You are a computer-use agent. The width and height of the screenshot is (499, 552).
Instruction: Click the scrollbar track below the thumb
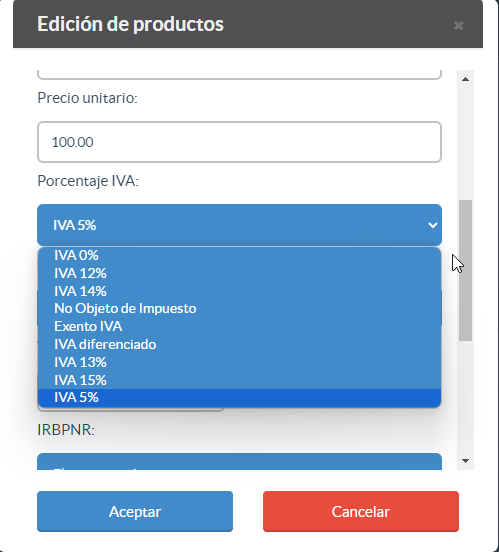coord(465,397)
